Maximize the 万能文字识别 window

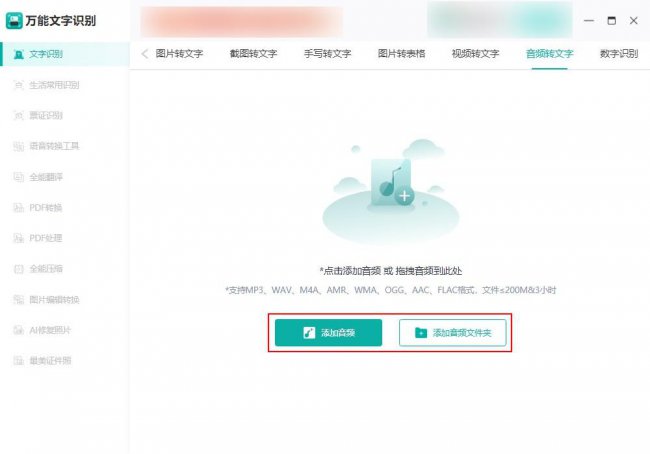pyautogui.click(x=611, y=20)
